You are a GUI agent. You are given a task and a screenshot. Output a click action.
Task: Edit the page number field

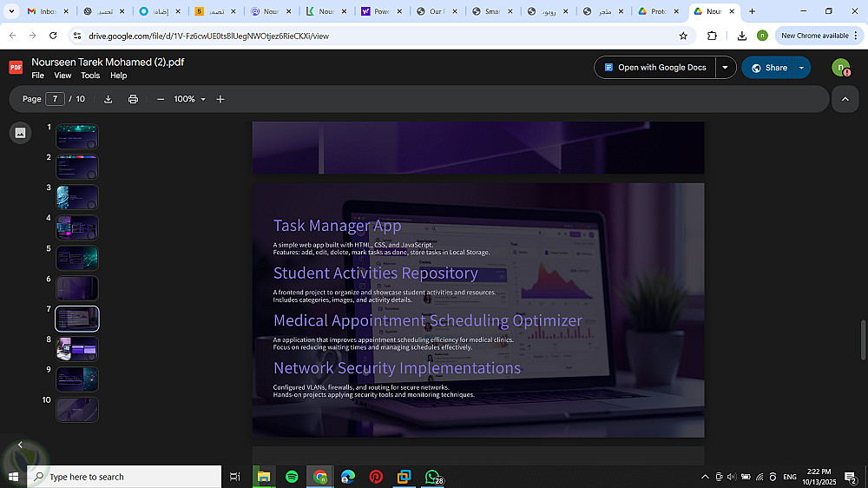click(55, 99)
